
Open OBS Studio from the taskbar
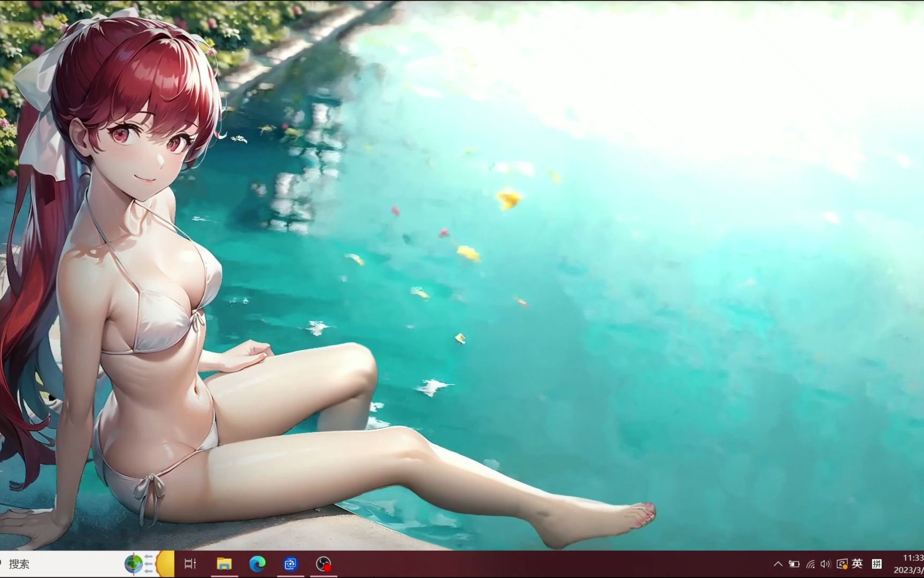(x=324, y=564)
